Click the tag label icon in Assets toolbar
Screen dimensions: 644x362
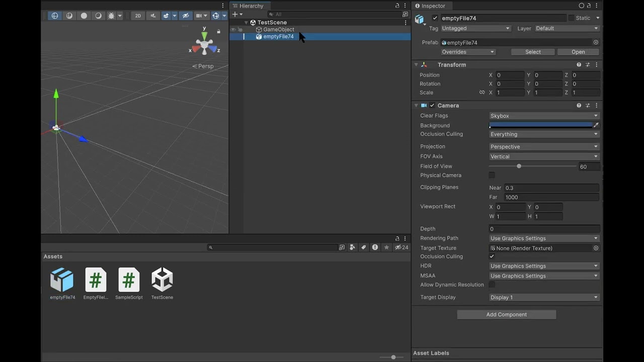point(363,247)
